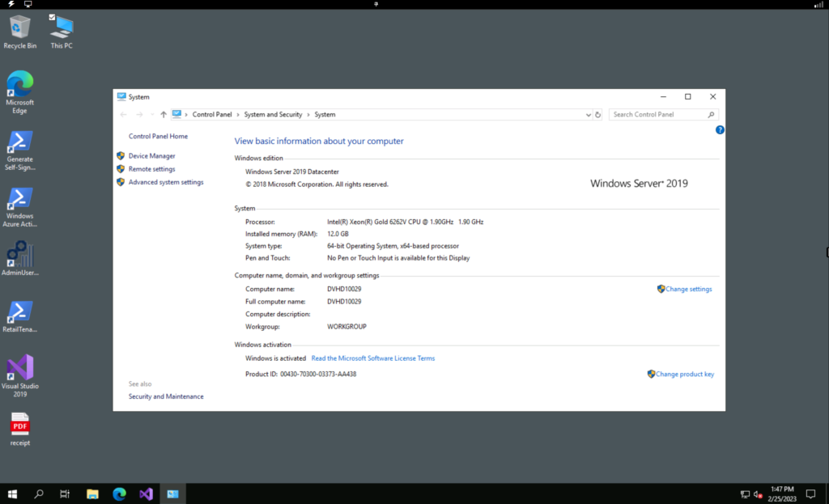This screenshot has width=829, height=504.
Task: Click the System breadcrumb item
Action: pos(325,115)
